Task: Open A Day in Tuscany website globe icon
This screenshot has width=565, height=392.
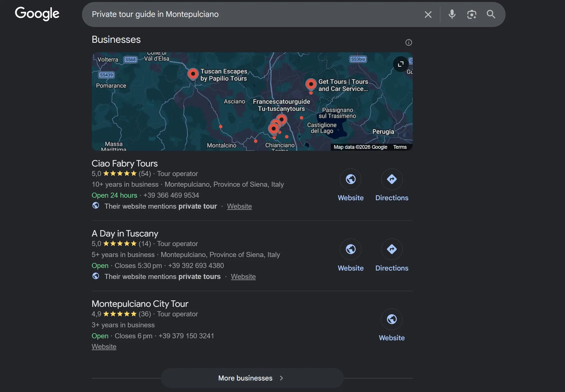Action: (350, 249)
